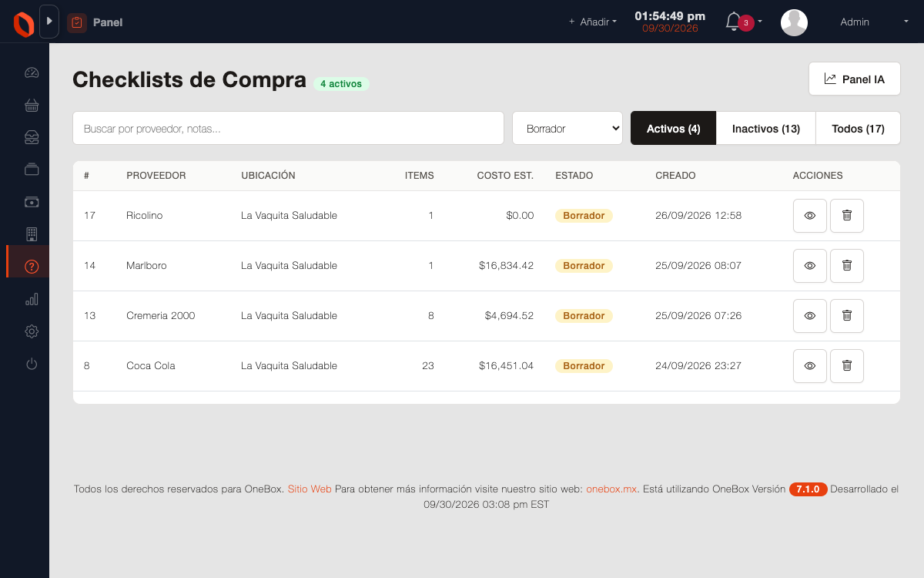Click the OneBox logo icon
Screen dimensions: 924x578
[x=24, y=23]
